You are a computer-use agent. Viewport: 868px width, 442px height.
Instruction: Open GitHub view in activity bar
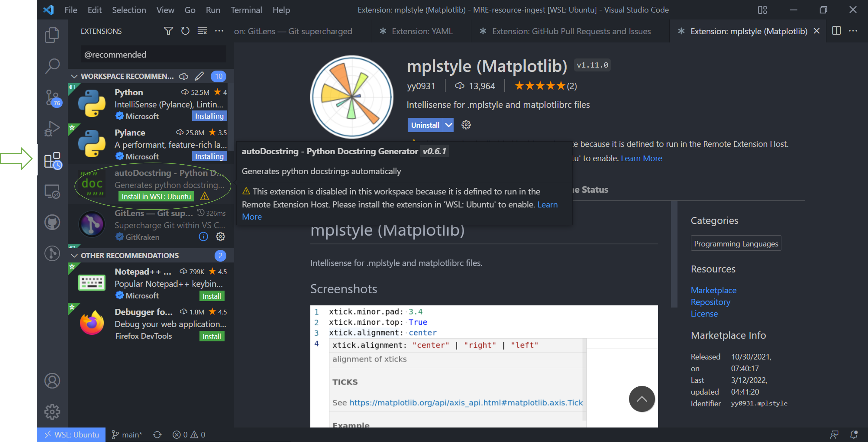(52, 222)
